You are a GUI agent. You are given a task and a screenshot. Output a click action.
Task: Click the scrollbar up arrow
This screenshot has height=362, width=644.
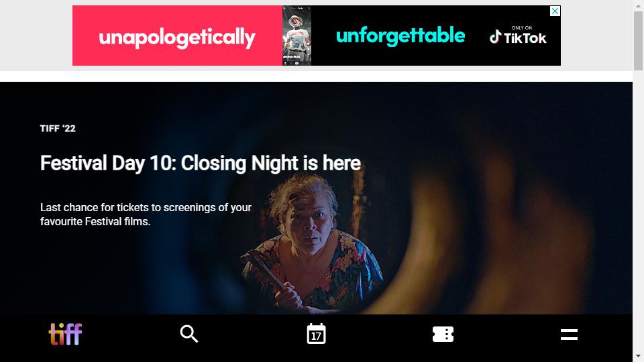point(638,5)
